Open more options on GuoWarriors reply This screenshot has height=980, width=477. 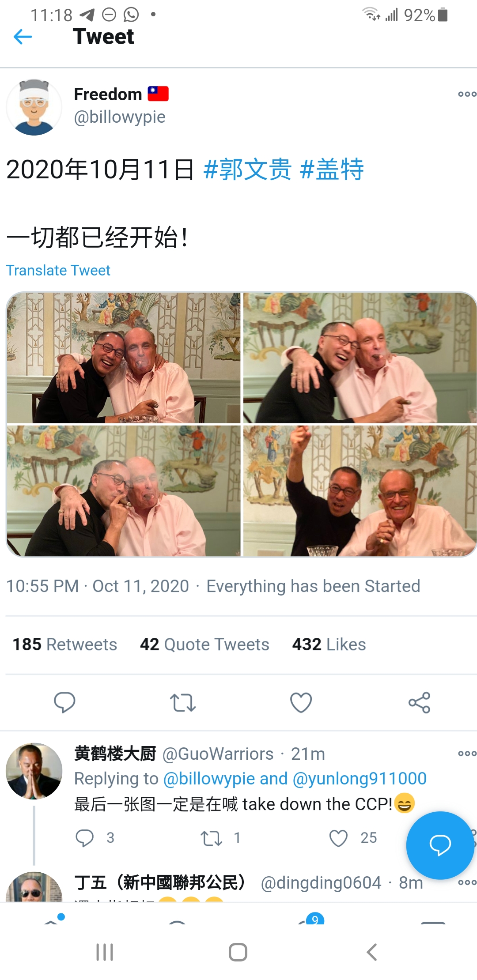click(x=466, y=753)
